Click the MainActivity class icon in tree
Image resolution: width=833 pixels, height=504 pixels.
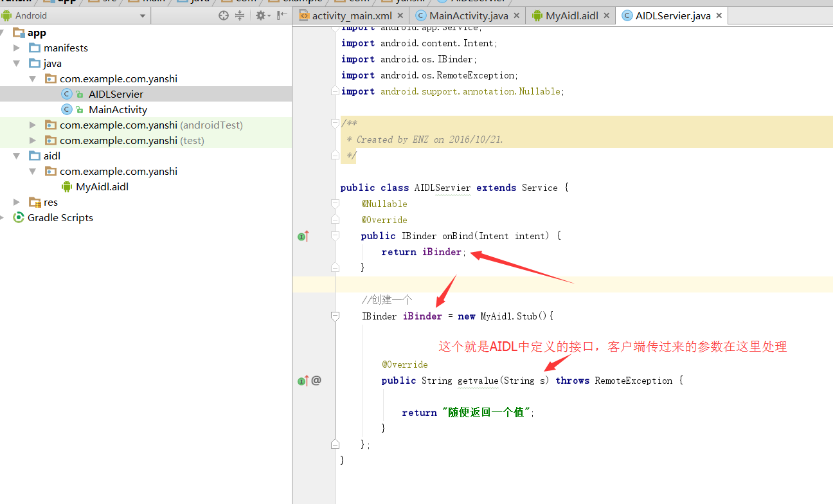[66, 109]
